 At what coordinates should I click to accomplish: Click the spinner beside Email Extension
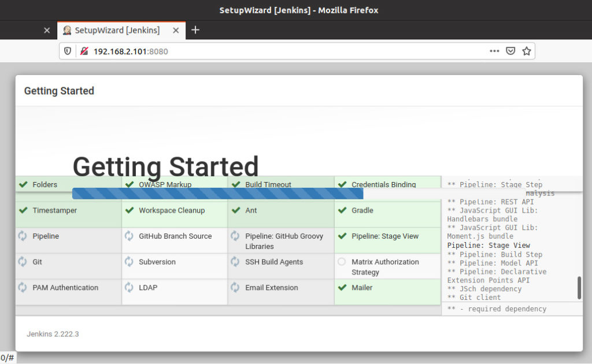pos(235,287)
